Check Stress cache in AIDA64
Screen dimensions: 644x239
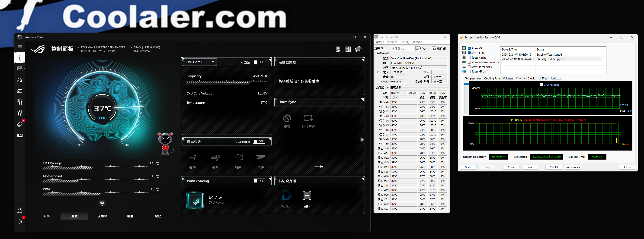(469, 58)
